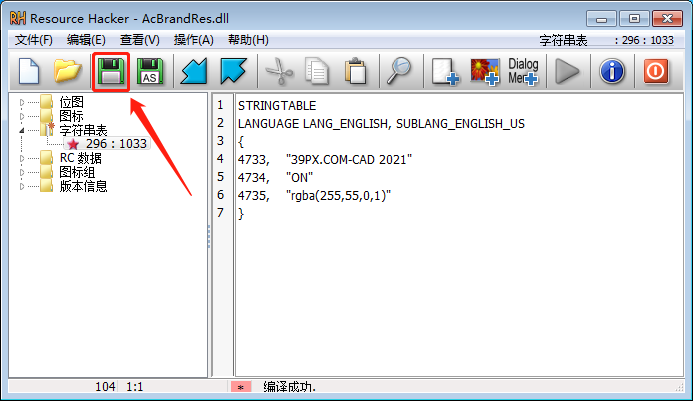Screen dimensions: 693x401
Task: Open the 操作(A) menu
Action: click(x=194, y=40)
